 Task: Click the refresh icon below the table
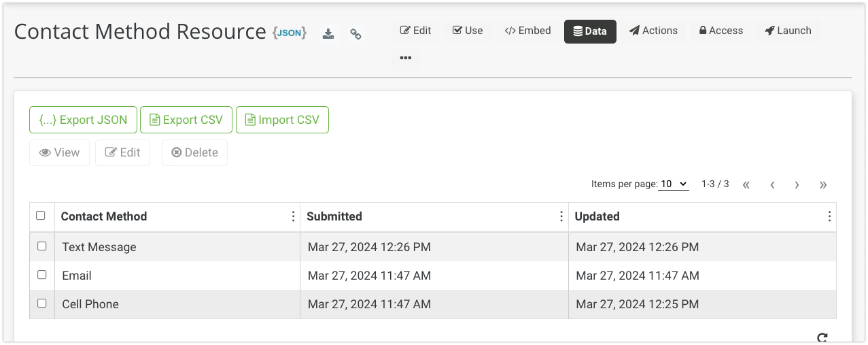pyautogui.click(x=822, y=338)
